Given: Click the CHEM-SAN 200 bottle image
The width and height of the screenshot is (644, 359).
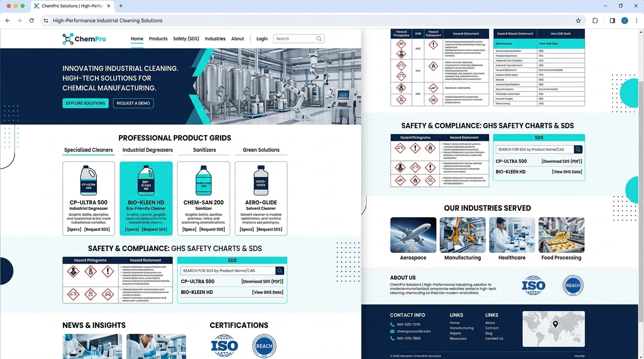Looking at the screenshot, I should pyautogui.click(x=204, y=180).
